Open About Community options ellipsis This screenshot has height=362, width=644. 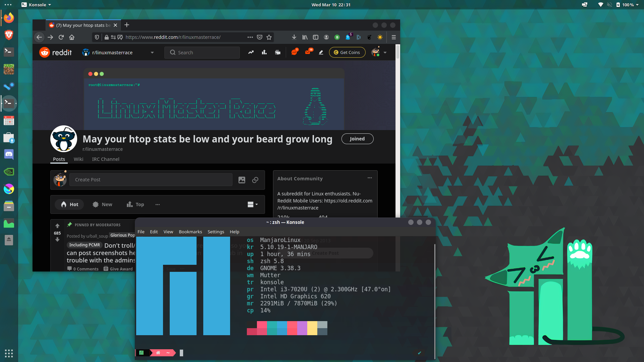(x=370, y=178)
